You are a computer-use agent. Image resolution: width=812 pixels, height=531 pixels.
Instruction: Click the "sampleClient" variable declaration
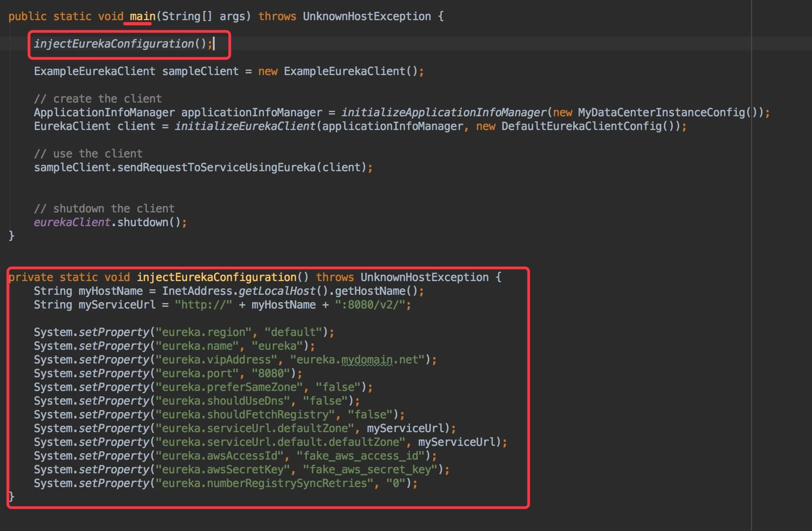[x=200, y=71]
